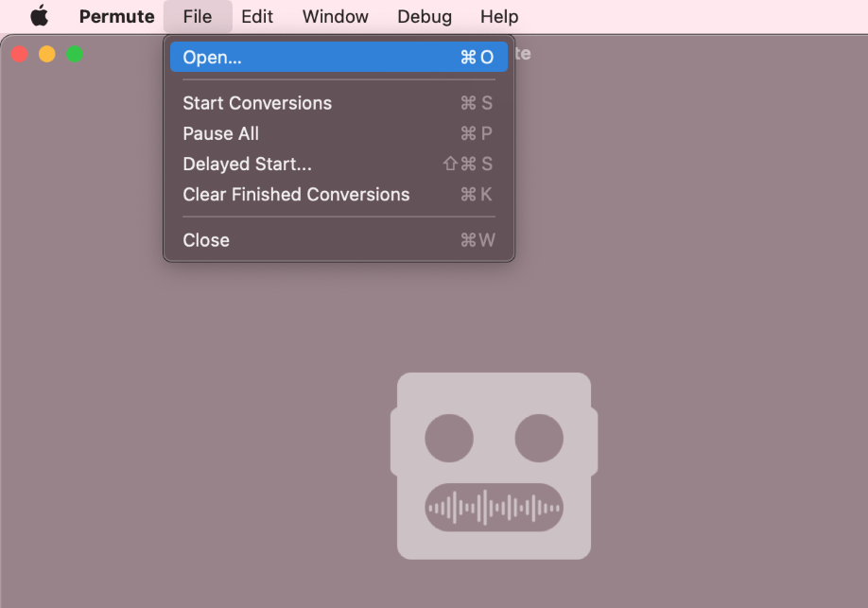Open the Window menu
Screen dimensions: 868x608
click(335, 17)
